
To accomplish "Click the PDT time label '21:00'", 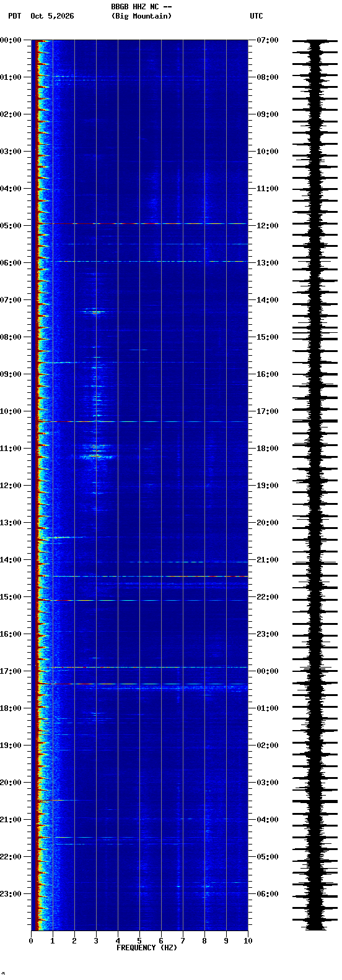I will 11,820.
